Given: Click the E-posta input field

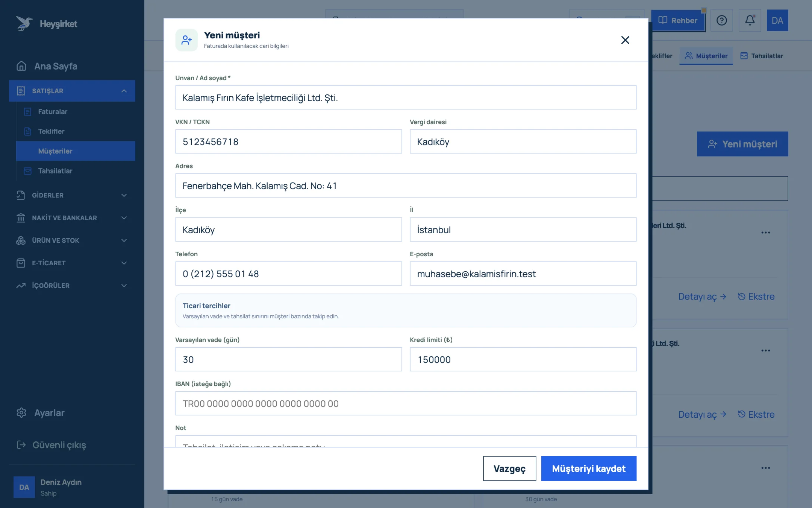Looking at the screenshot, I should (523, 274).
